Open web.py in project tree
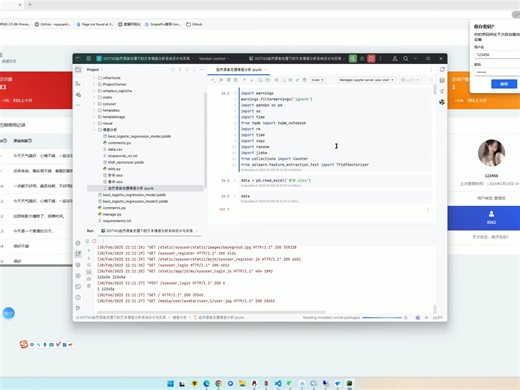Image resolution: width=520 pixels, height=390 pixels. (112, 169)
